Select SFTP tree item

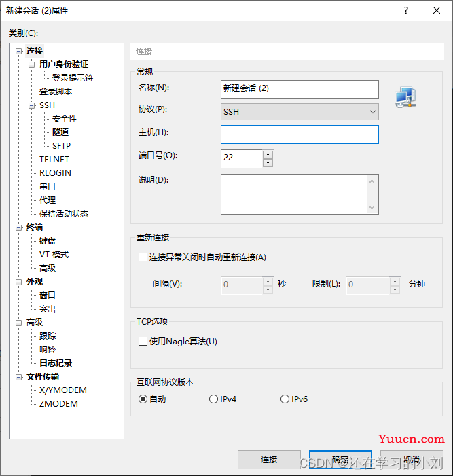click(x=61, y=146)
